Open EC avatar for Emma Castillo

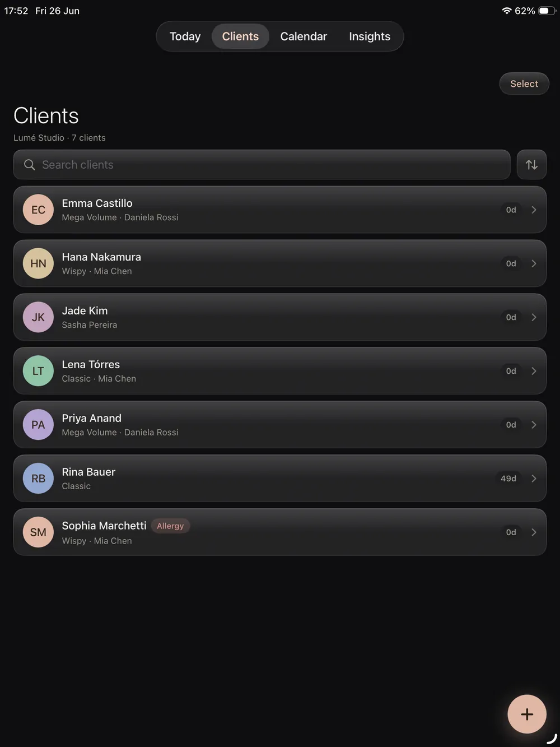[x=38, y=210]
